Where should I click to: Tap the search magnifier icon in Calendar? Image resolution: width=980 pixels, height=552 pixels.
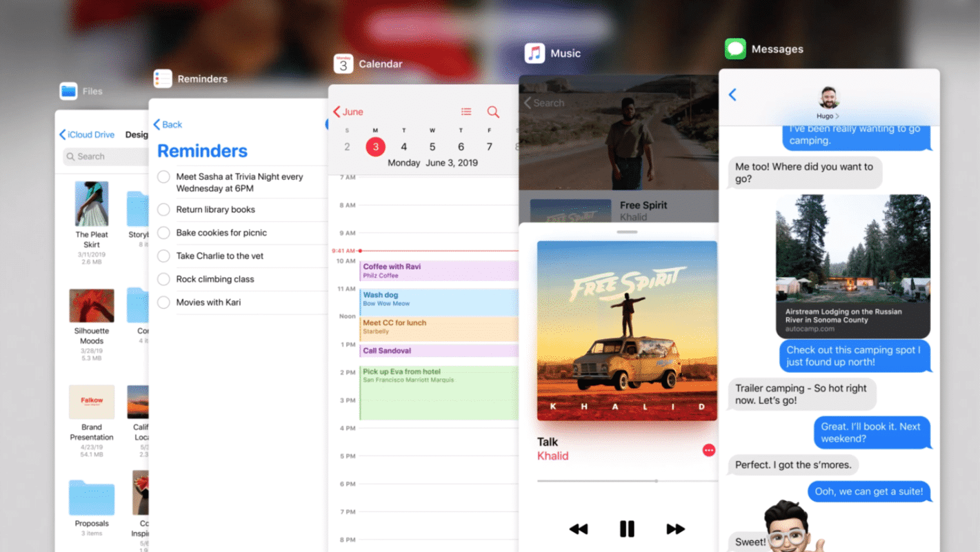(492, 112)
